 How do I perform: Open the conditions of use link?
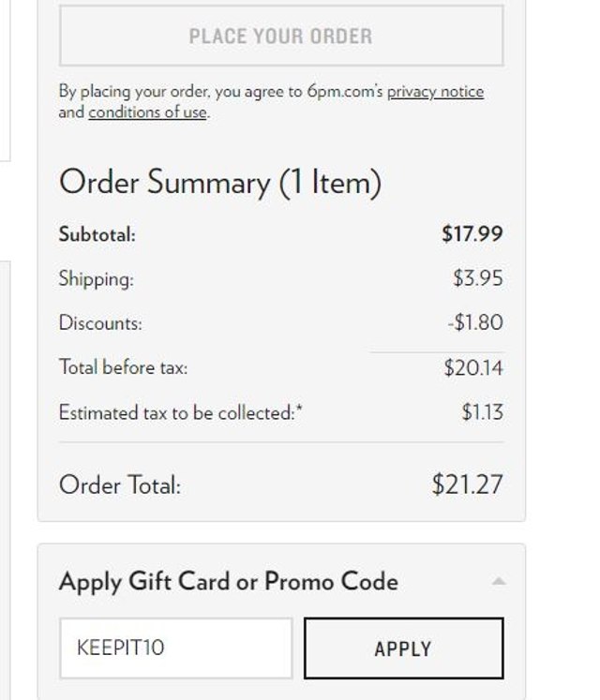[x=147, y=112]
